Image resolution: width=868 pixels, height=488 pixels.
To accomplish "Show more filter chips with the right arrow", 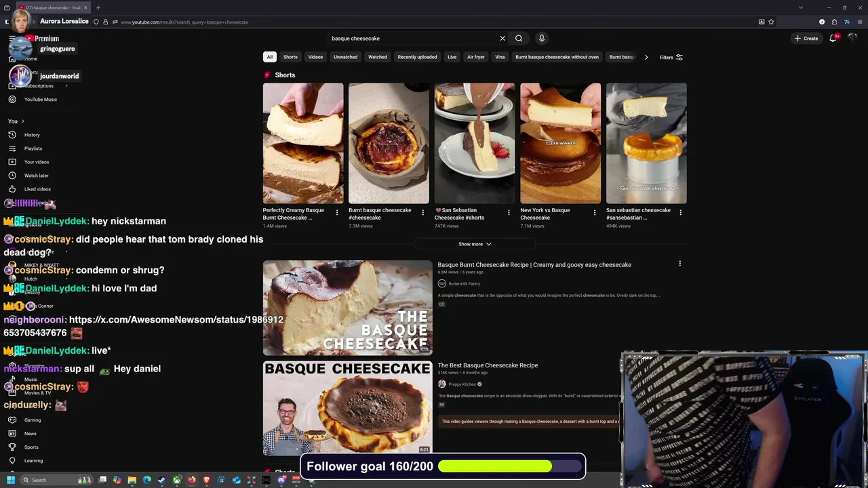I will [x=646, y=58].
